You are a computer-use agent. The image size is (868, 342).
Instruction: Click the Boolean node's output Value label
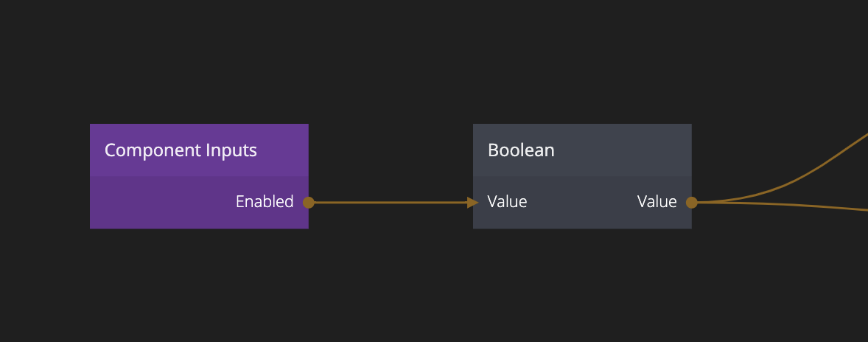657,202
